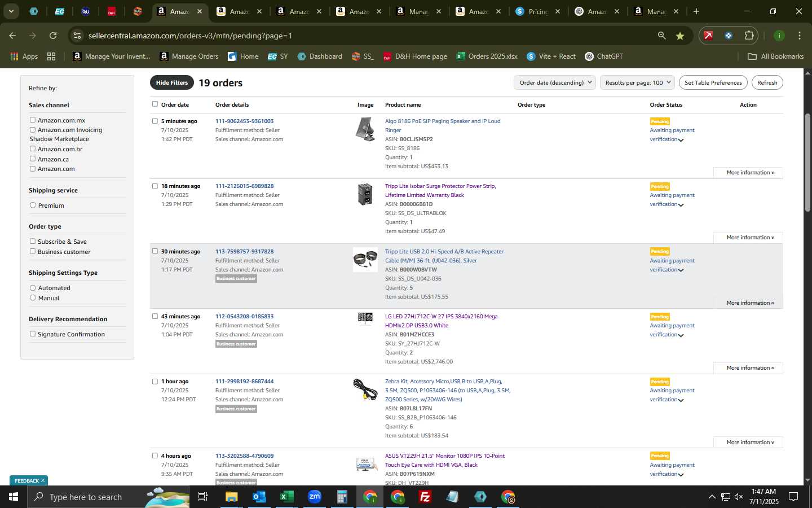Open Manage Your Inventory bookmark
812x508 pixels.
pos(112,56)
